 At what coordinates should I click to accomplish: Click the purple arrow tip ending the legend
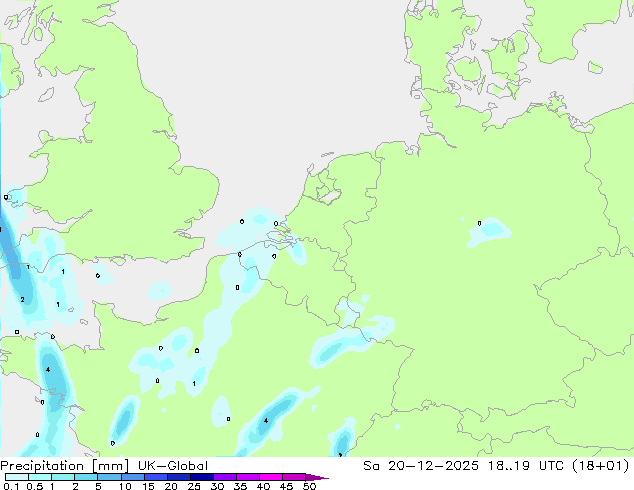click(317, 477)
